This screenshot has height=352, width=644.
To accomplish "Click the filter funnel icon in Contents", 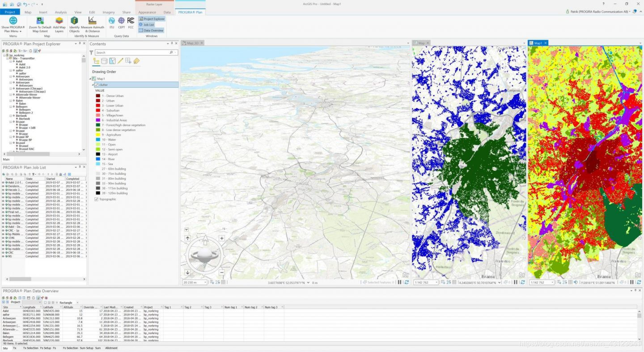I will 92,52.
